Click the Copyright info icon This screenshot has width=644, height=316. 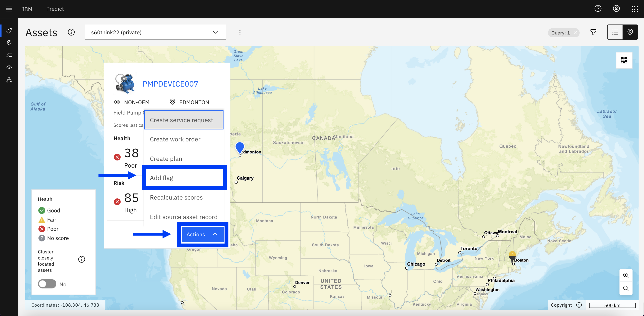pyautogui.click(x=579, y=305)
